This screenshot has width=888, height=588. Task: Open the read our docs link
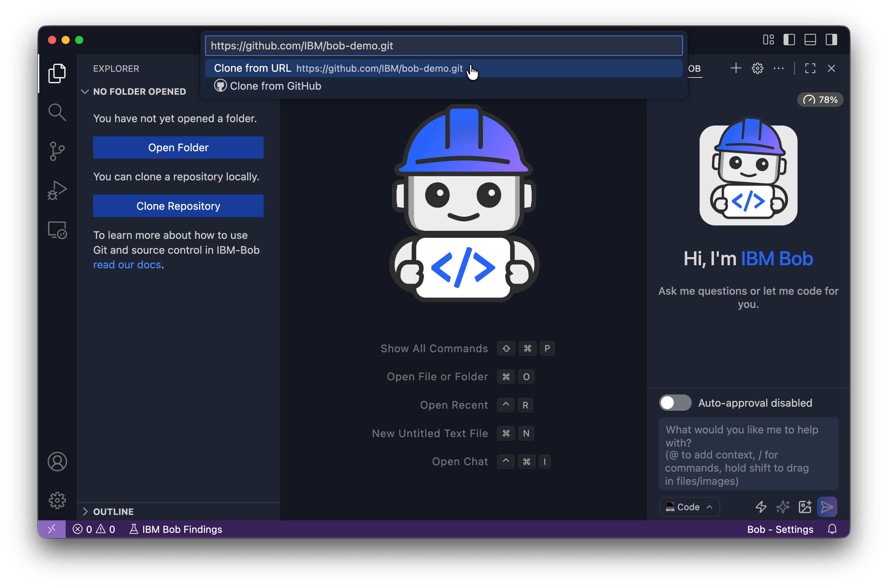(x=127, y=265)
